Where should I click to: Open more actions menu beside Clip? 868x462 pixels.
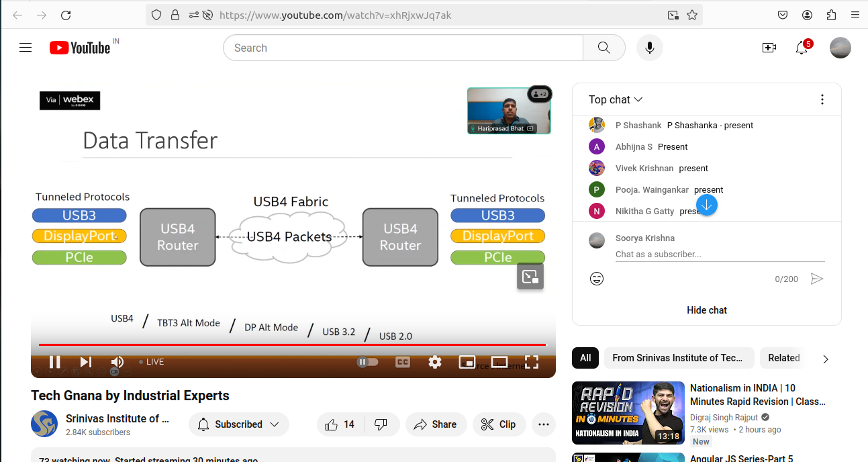(544, 424)
